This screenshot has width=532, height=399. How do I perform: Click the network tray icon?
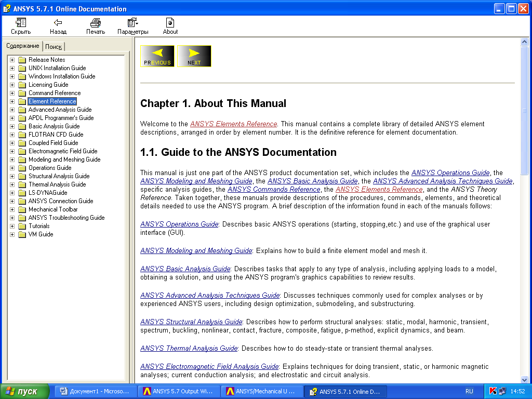click(502, 391)
